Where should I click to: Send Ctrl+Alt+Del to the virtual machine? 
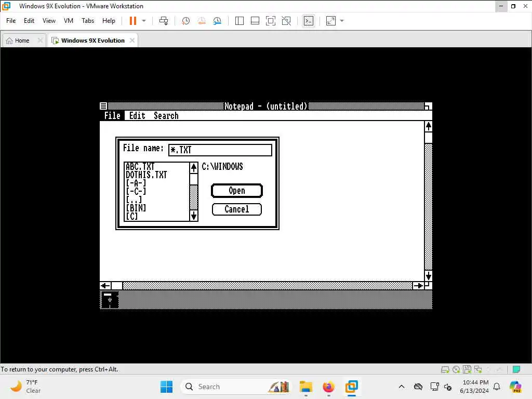(164, 21)
